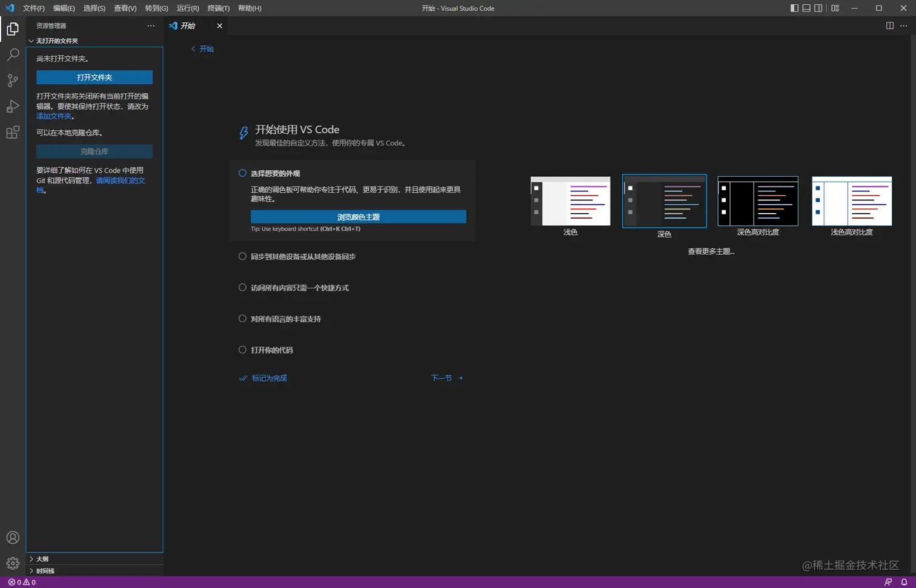The width and height of the screenshot is (916, 588).
Task: Open the 帮助(H) menu
Action: 250,8
